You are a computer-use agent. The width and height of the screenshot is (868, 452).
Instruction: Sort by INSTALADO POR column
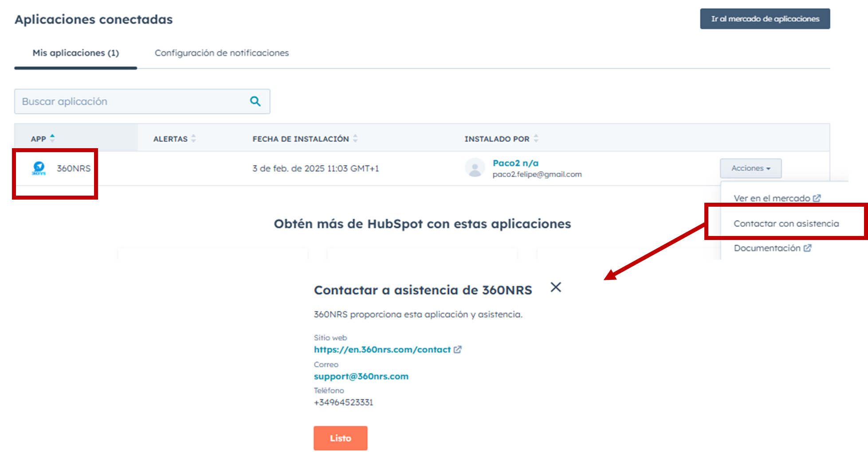(536, 139)
